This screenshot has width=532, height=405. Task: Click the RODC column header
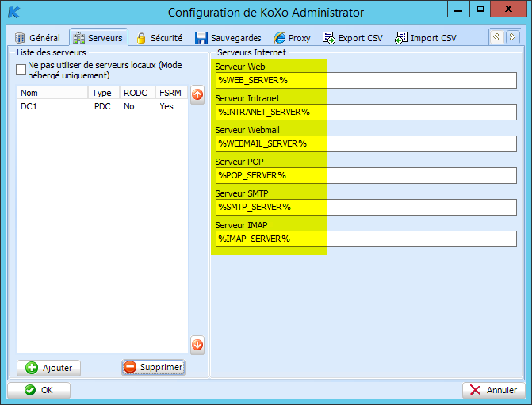(x=137, y=93)
